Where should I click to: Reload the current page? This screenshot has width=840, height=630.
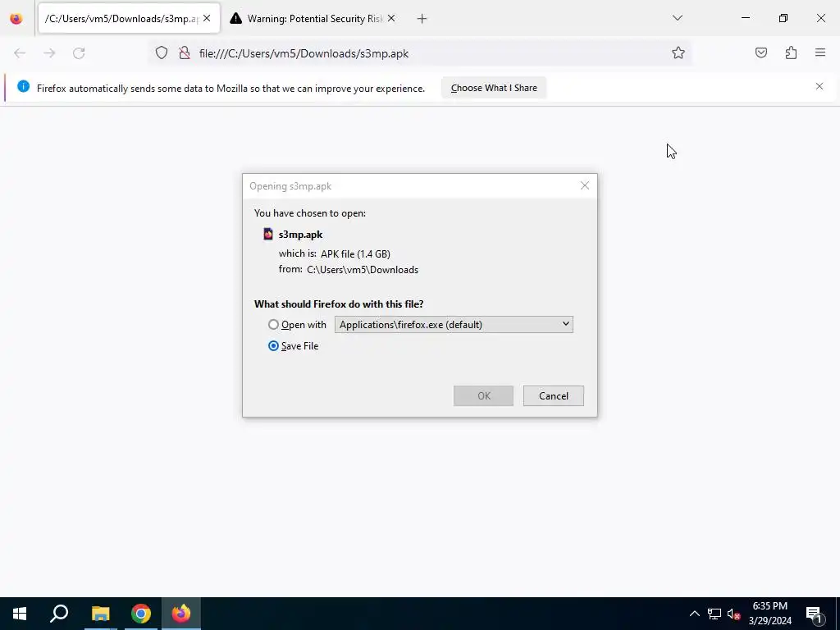(79, 53)
